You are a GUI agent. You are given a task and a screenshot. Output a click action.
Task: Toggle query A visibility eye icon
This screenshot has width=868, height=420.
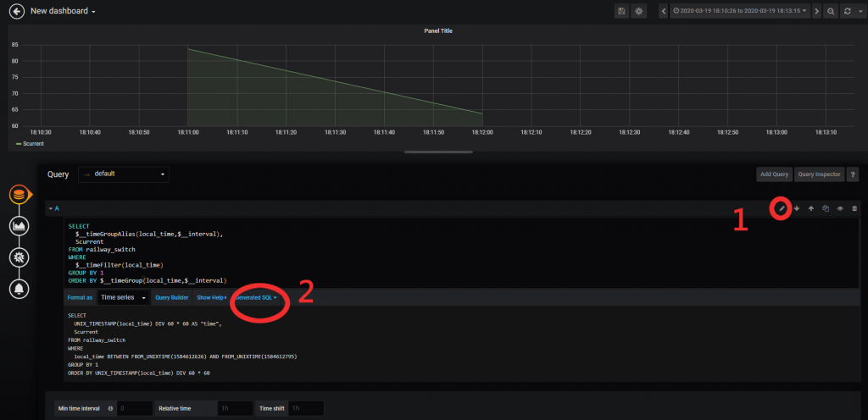[840, 208]
